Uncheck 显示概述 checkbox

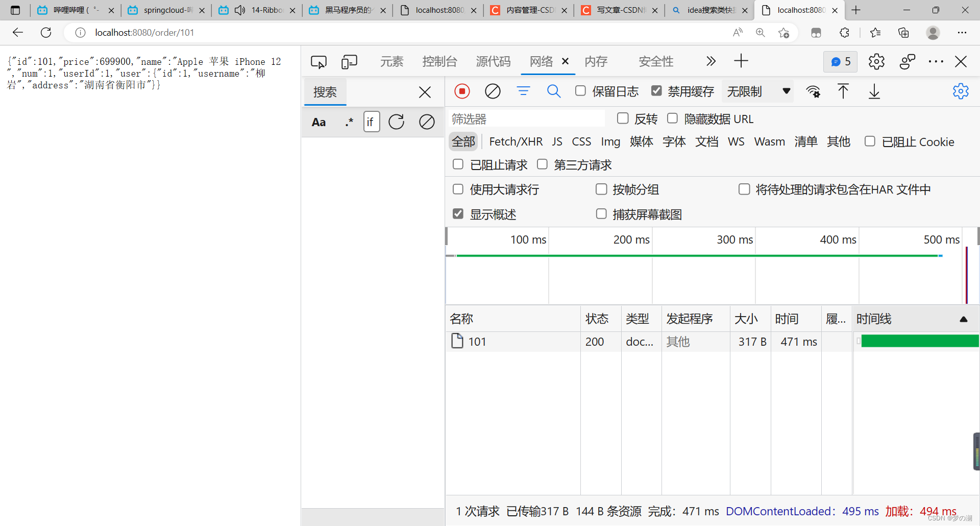(458, 214)
